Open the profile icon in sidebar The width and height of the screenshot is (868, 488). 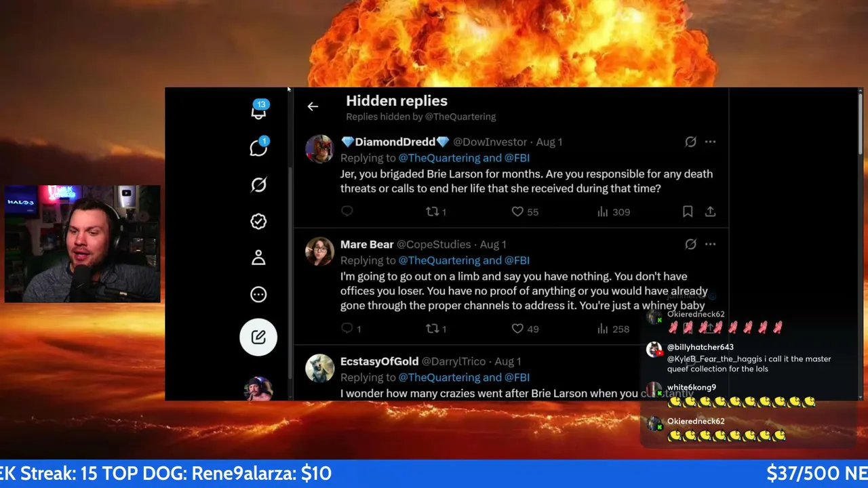[x=258, y=258]
